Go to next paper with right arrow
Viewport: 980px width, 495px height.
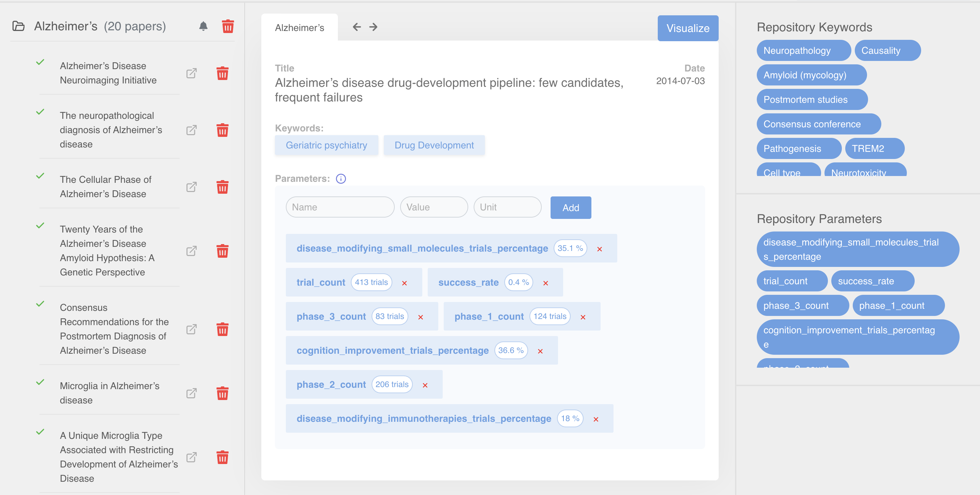tap(373, 27)
